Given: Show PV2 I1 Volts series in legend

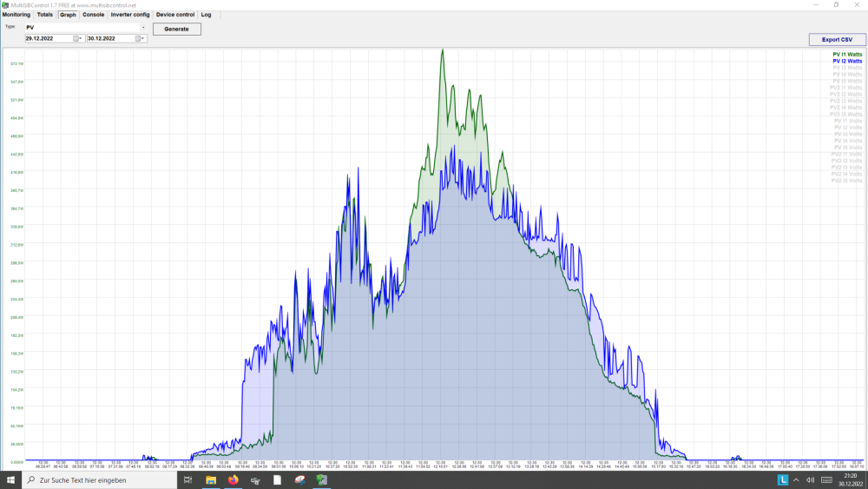Looking at the screenshot, I should click(846, 154).
